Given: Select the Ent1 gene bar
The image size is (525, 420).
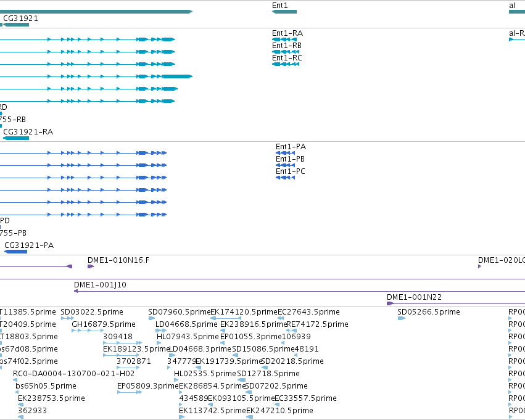Looking at the screenshot, I should coord(284,12).
